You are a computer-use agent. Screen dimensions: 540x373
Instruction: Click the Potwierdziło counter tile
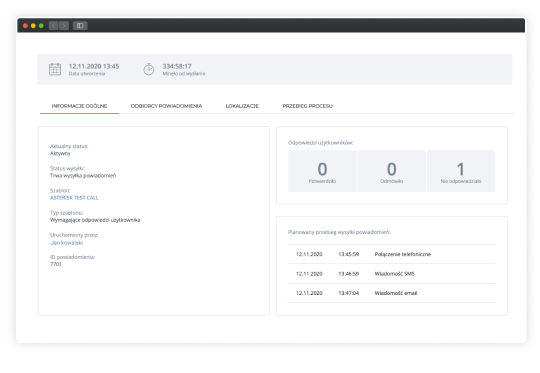322,171
